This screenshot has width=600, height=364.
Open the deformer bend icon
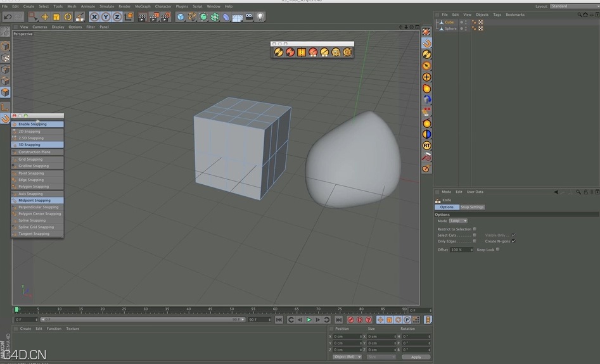tap(226, 17)
